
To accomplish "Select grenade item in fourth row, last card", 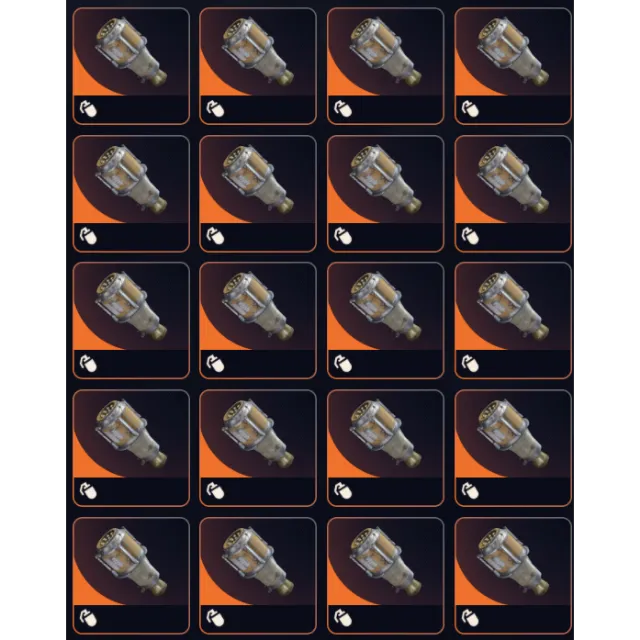I will click(513, 433).
